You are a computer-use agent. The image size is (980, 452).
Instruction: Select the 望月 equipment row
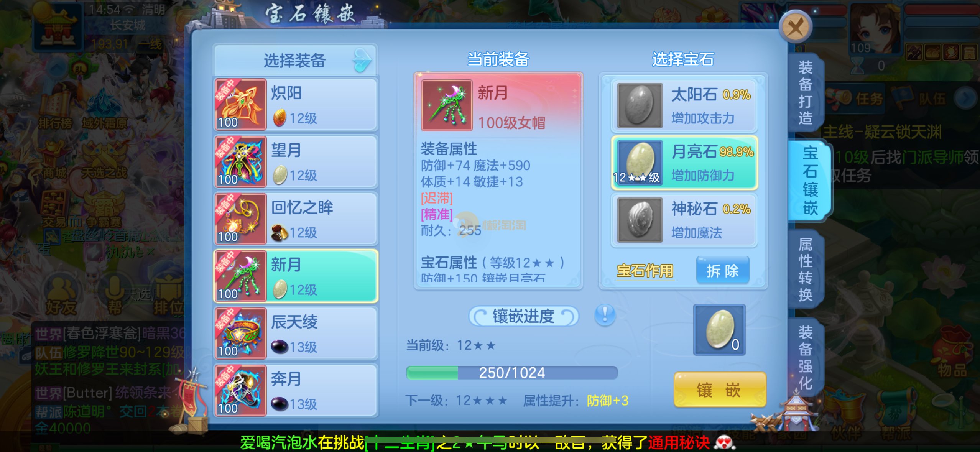tap(296, 162)
